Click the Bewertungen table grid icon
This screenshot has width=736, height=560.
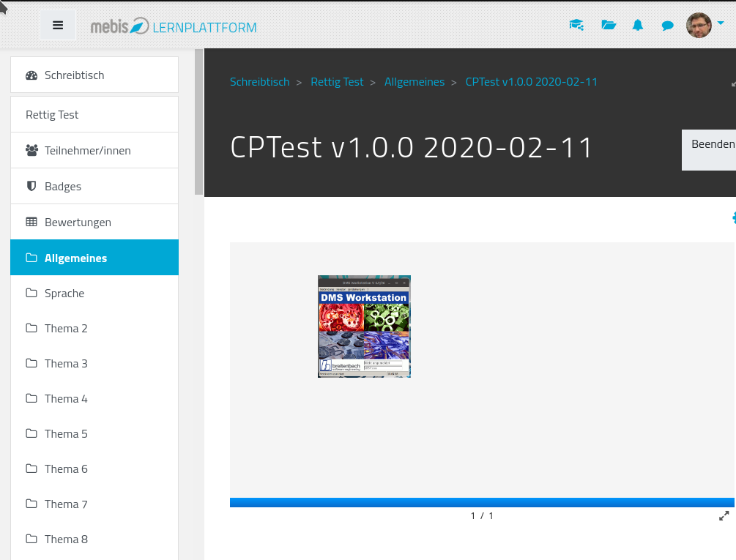pyautogui.click(x=31, y=222)
